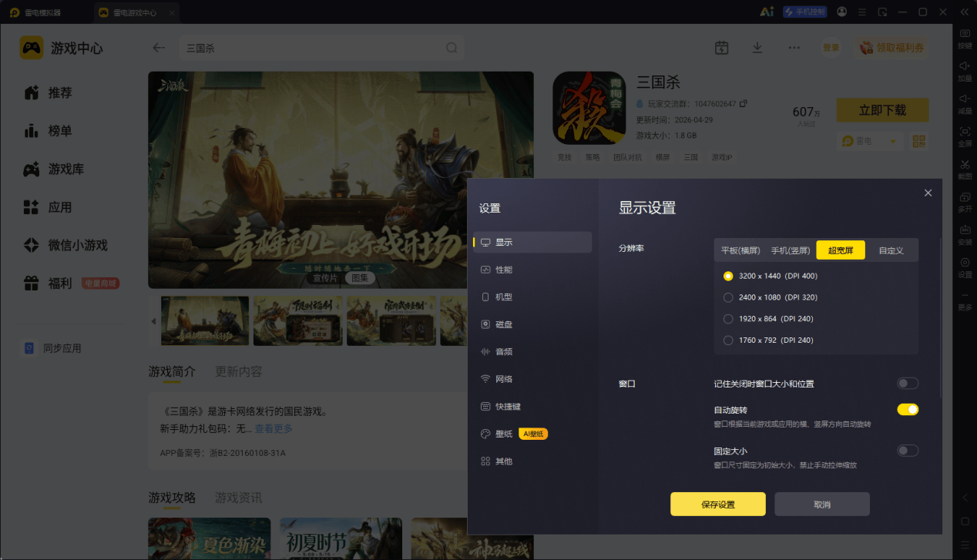
Task: Open the 显示 settings category
Action: tap(532, 242)
